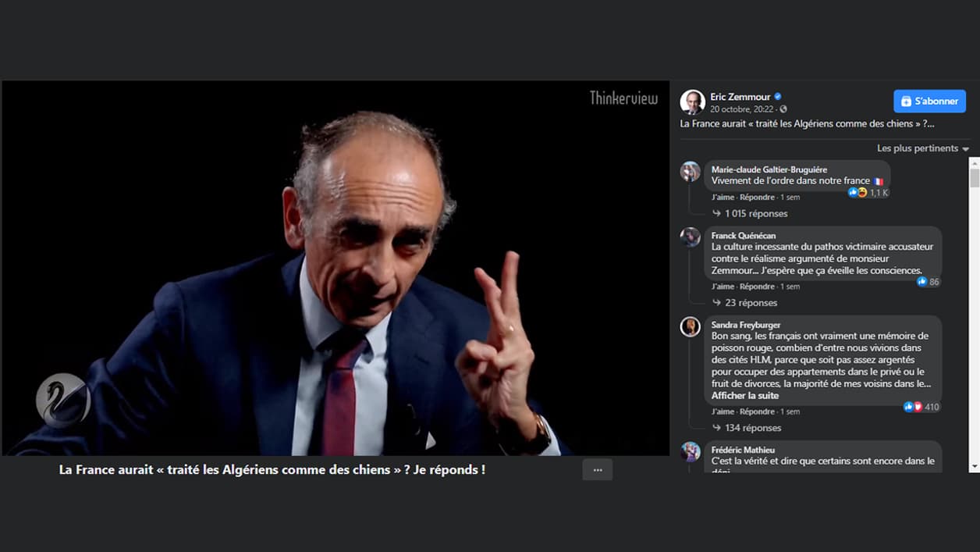Like Marie-claude Galtier-Bruguière's comment with J'aime
Screen dimensions: 980x552
point(723,198)
